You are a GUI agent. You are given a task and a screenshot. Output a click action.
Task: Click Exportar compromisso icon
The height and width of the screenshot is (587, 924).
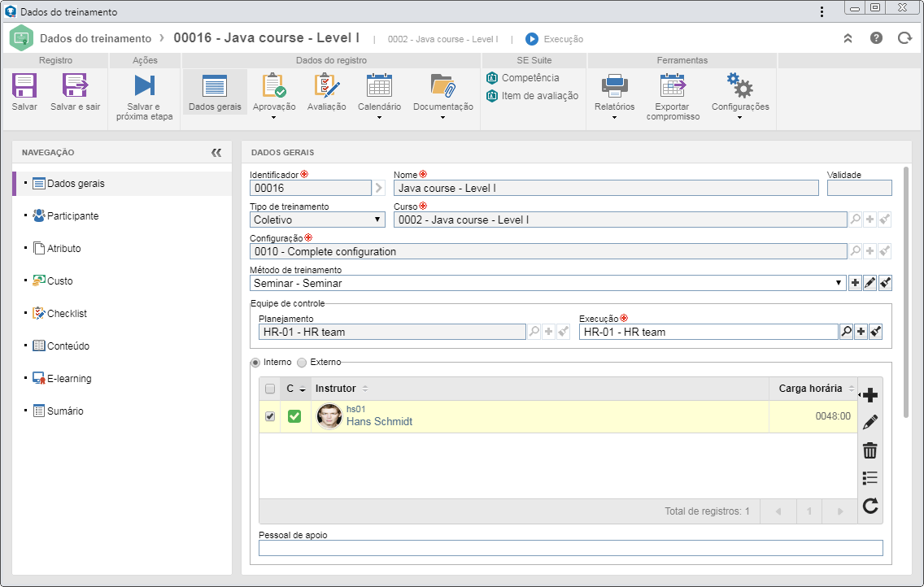(x=673, y=86)
